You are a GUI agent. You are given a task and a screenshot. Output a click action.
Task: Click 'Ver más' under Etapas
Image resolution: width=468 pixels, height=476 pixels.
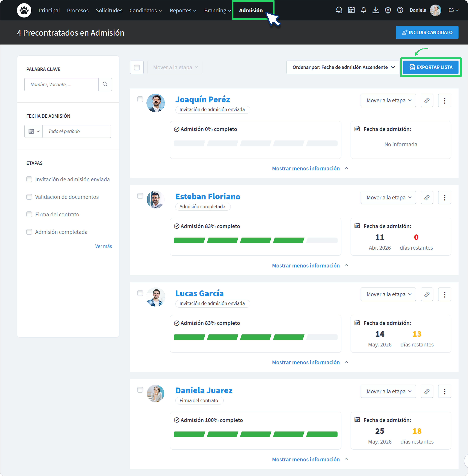tap(103, 246)
